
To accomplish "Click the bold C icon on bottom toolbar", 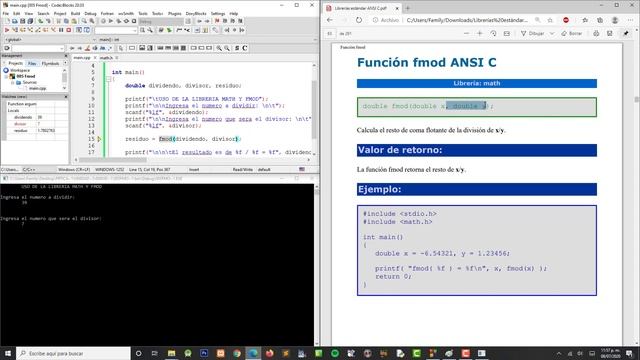I will tap(245, 48).
